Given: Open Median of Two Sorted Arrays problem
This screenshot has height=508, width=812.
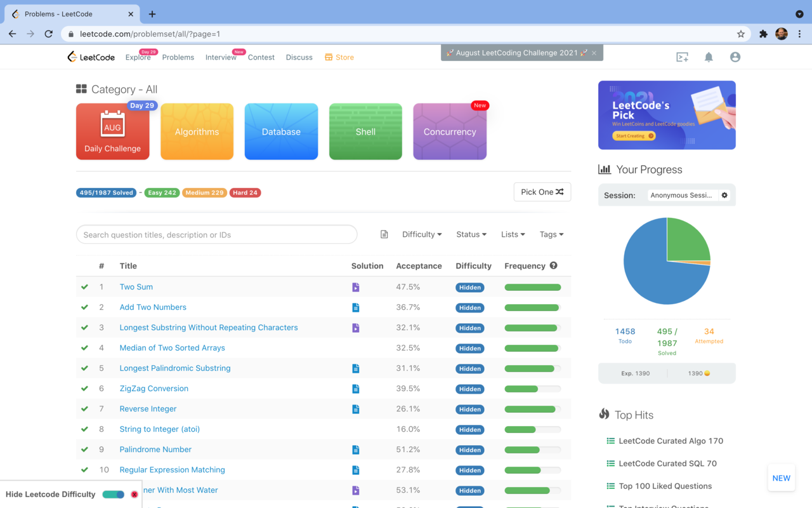Looking at the screenshot, I should click(173, 348).
